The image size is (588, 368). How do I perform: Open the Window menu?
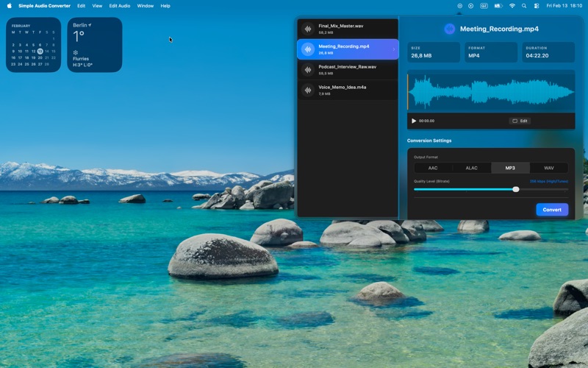pyautogui.click(x=145, y=6)
